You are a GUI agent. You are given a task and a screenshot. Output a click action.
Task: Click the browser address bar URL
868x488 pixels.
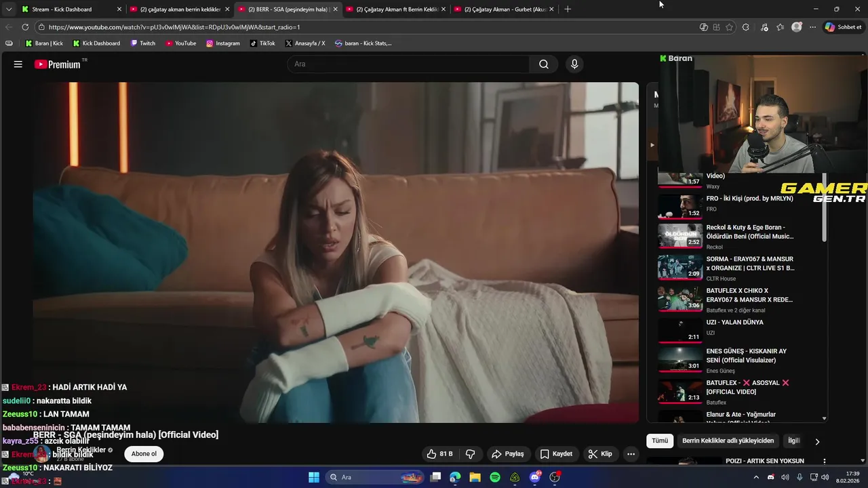(x=174, y=27)
